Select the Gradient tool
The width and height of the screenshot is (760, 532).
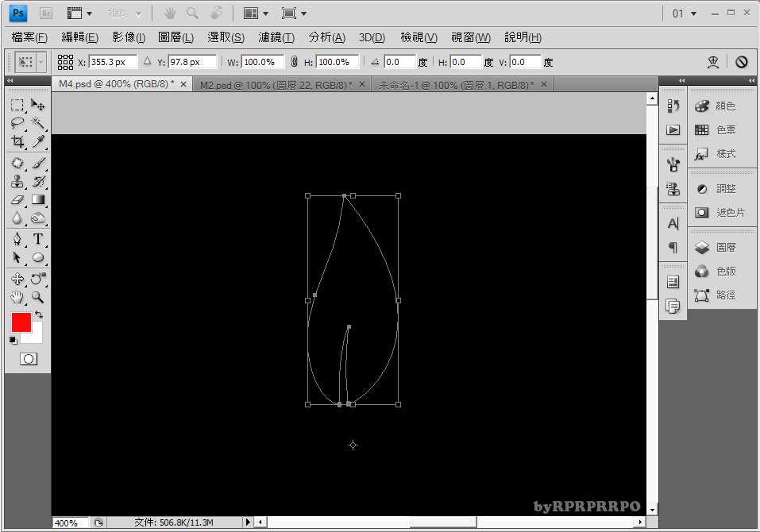[38, 199]
